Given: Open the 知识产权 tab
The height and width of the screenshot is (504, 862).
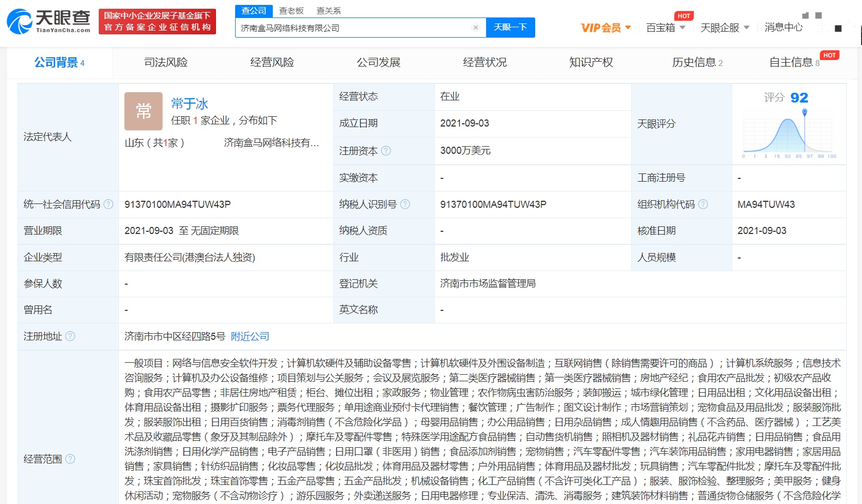Looking at the screenshot, I should point(591,62).
